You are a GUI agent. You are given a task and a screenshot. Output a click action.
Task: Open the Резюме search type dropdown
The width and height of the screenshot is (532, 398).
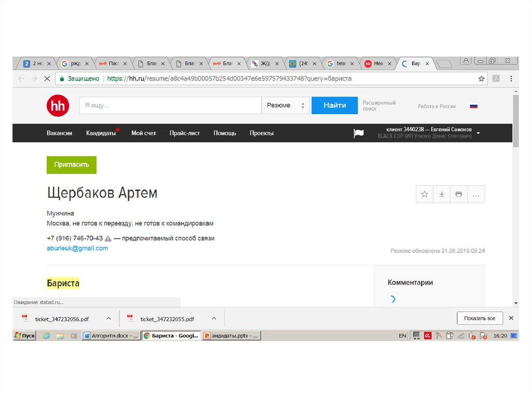285,105
